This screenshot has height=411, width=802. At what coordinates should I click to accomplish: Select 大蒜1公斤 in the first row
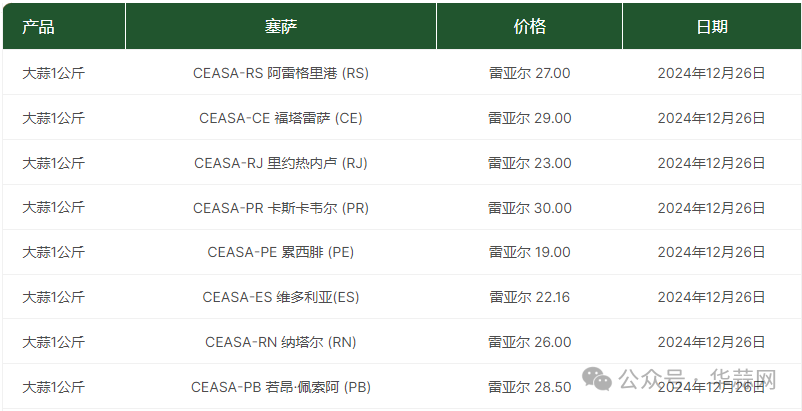(x=53, y=73)
